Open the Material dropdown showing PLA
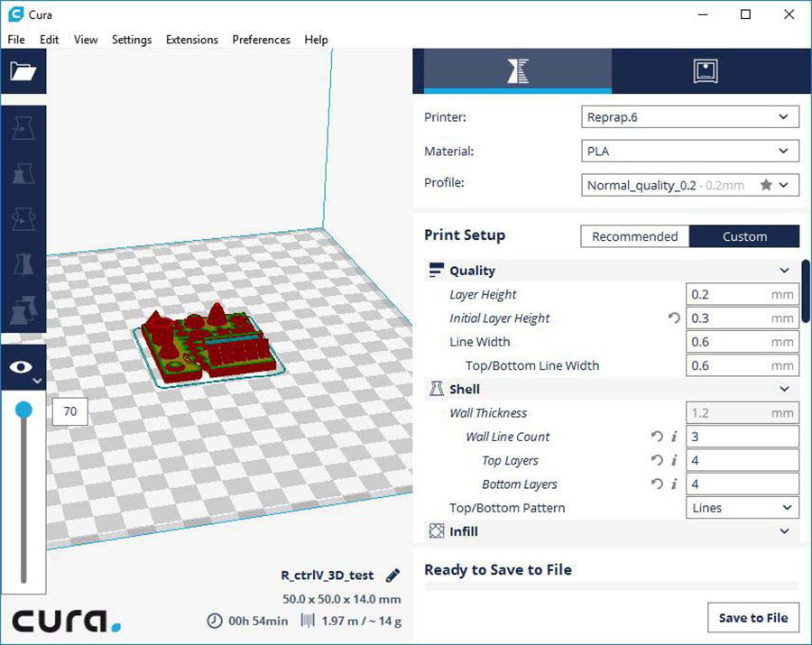 (690, 152)
